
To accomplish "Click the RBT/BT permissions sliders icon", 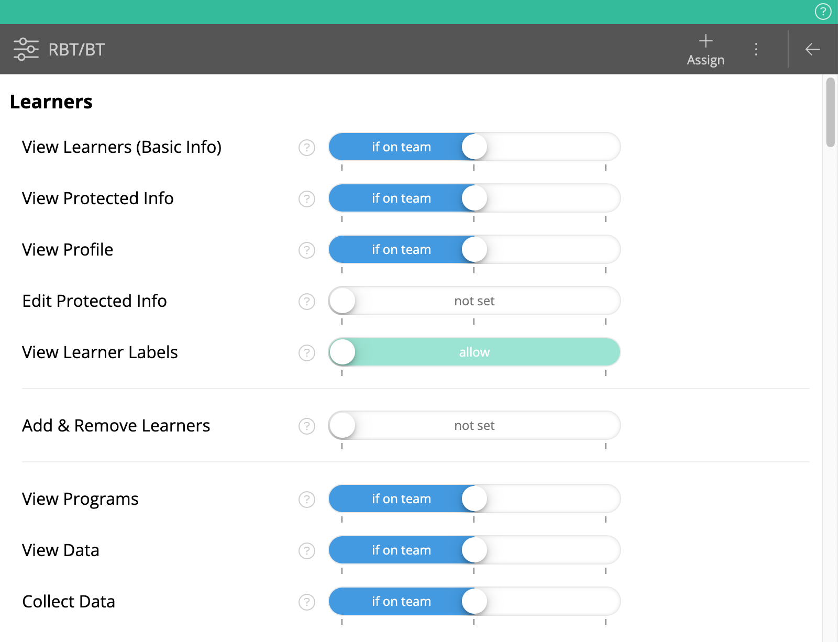I will [26, 49].
